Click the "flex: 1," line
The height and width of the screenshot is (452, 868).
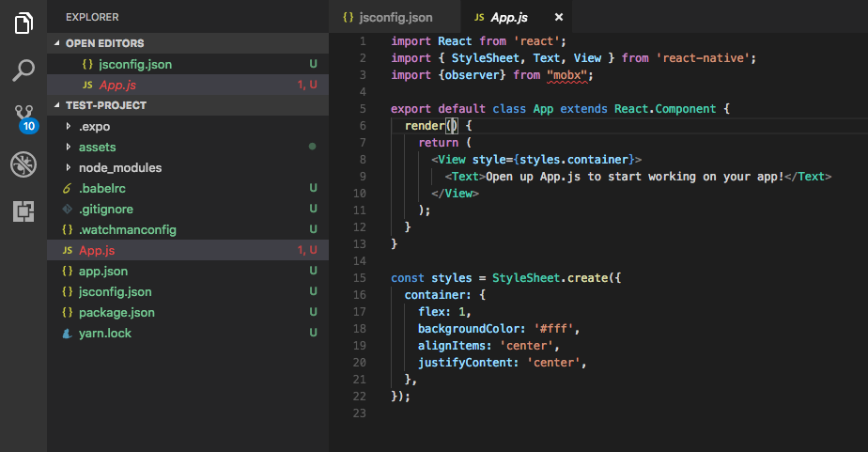click(444, 312)
